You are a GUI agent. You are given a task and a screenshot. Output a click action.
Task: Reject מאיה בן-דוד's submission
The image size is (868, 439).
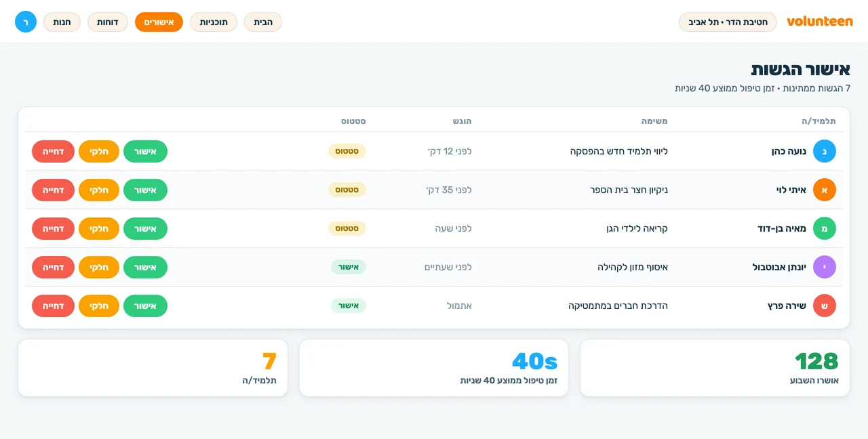pos(53,228)
